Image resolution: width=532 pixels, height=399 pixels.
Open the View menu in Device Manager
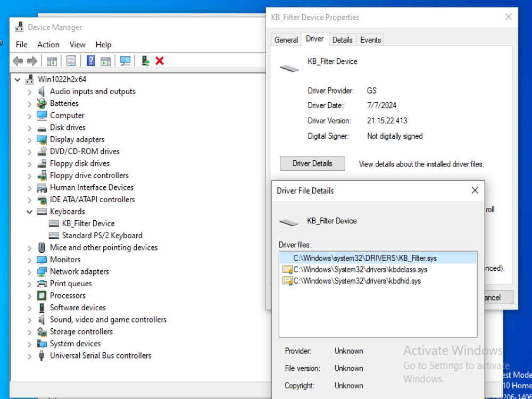pyautogui.click(x=77, y=45)
